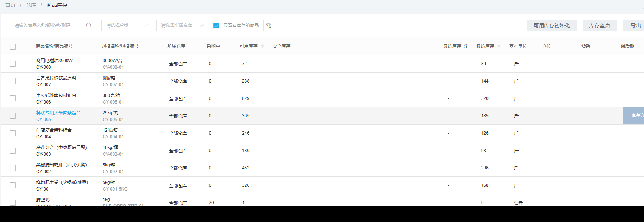Click 可用库存初始化 button

552,26
